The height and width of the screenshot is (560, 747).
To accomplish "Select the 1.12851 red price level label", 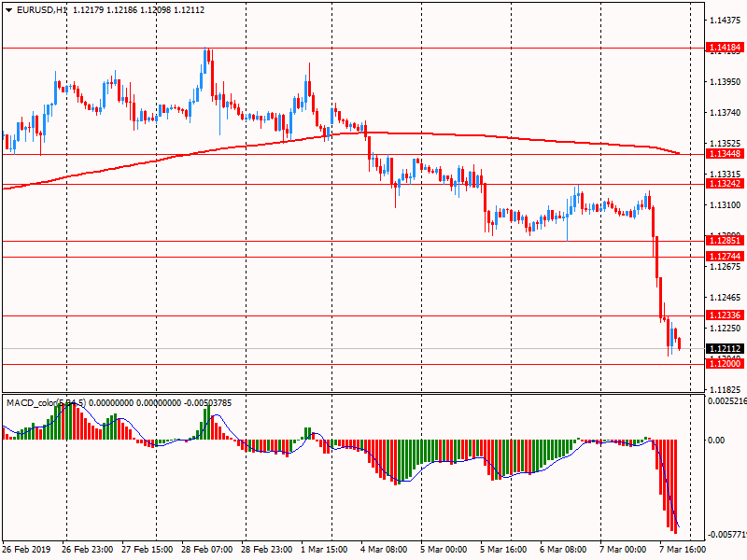I will tap(725, 241).
